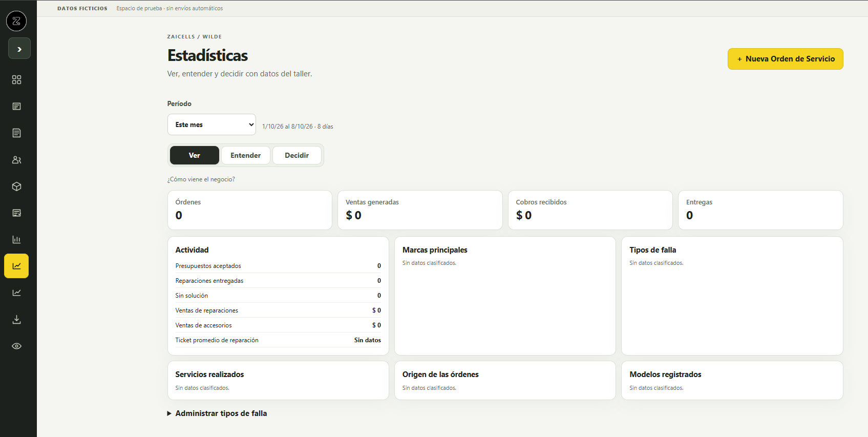Click the Entregas summary card
The image size is (868, 437).
tap(760, 210)
